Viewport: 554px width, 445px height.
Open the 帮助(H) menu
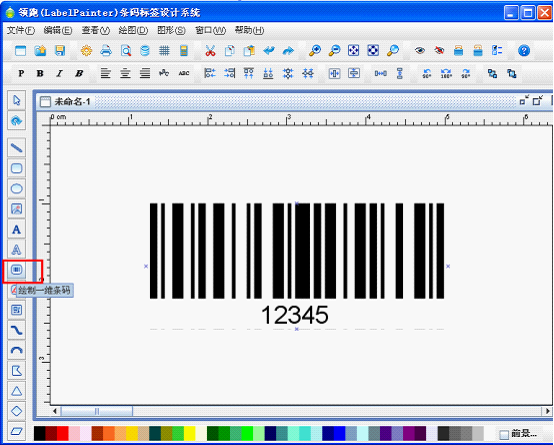click(249, 30)
